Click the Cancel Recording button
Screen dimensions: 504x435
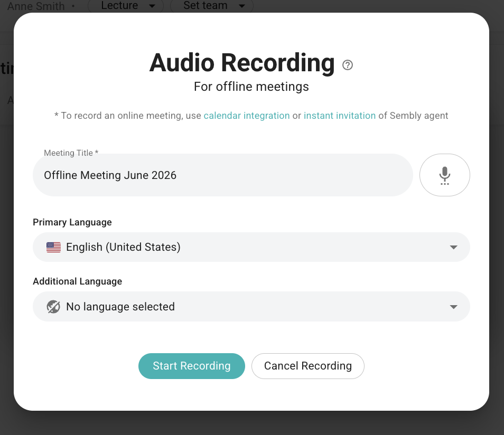[308, 366]
